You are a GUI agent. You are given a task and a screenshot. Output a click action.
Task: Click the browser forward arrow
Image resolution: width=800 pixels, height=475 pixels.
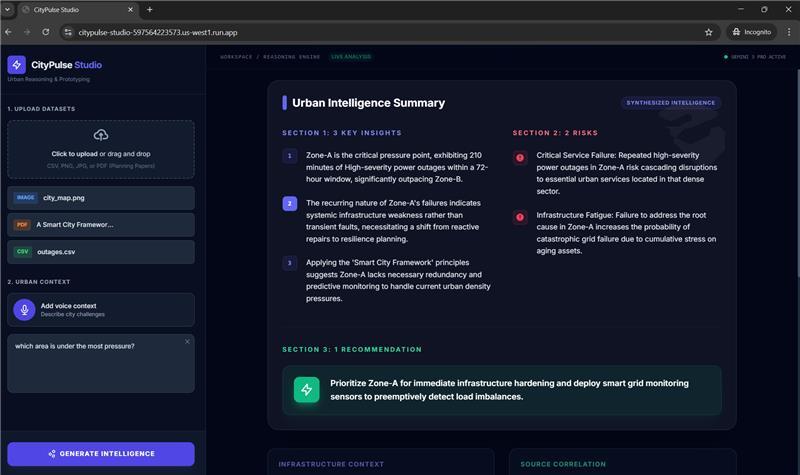(27, 32)
